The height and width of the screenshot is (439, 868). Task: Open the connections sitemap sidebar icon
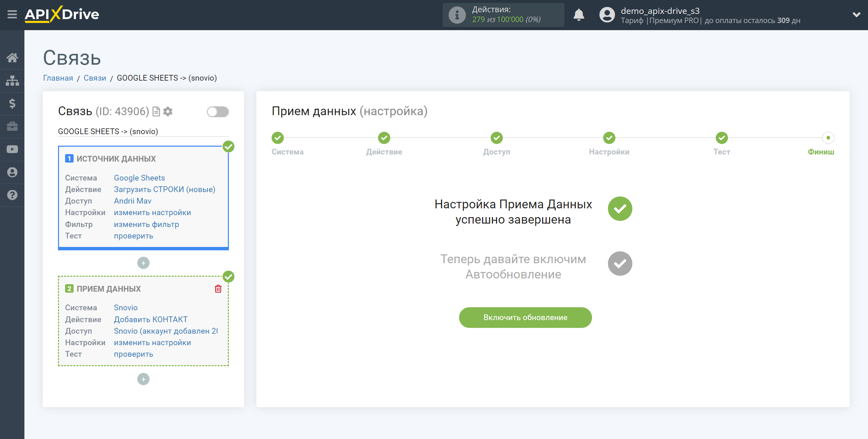[12, 81]
